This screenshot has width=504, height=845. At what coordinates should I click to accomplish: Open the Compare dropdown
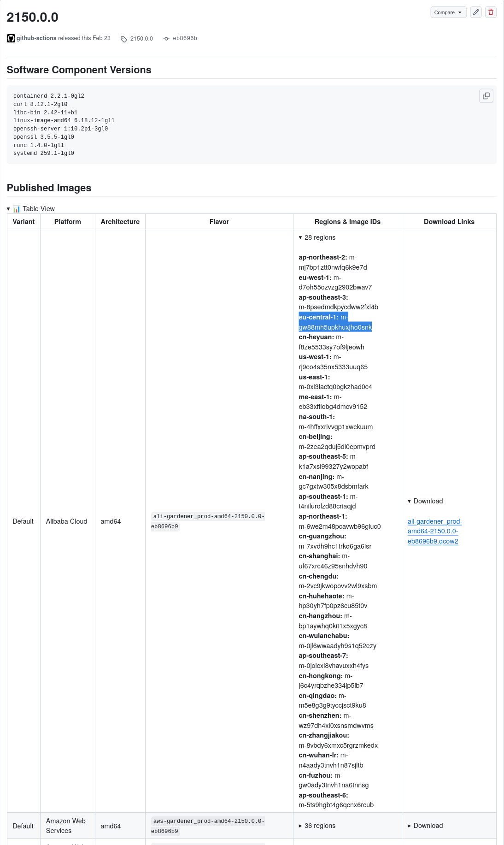tap(448, 12)
